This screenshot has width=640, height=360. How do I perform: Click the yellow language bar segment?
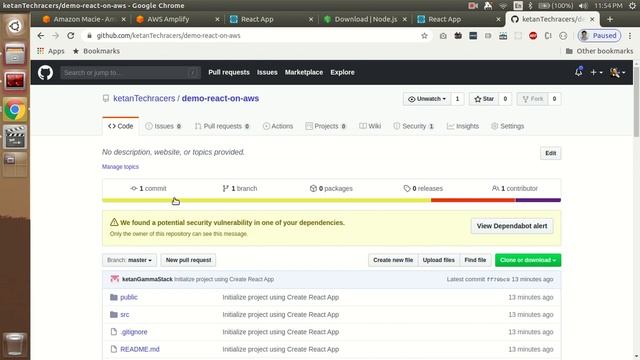click(x=266, y=200)
